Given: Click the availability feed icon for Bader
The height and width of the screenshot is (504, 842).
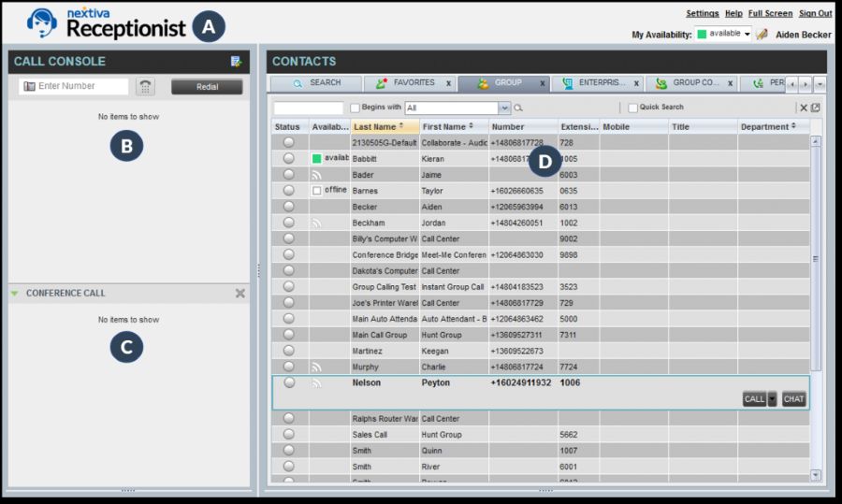Looking at the screenshot, I should click(x=317, y=175).
